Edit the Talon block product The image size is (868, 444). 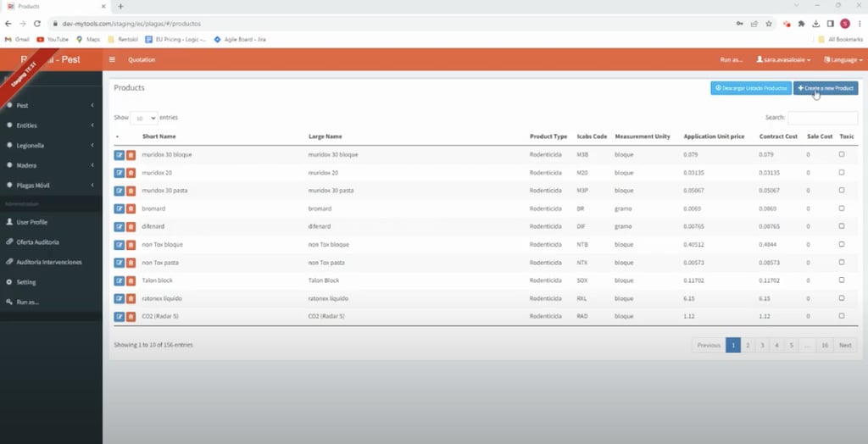(119, 280)
